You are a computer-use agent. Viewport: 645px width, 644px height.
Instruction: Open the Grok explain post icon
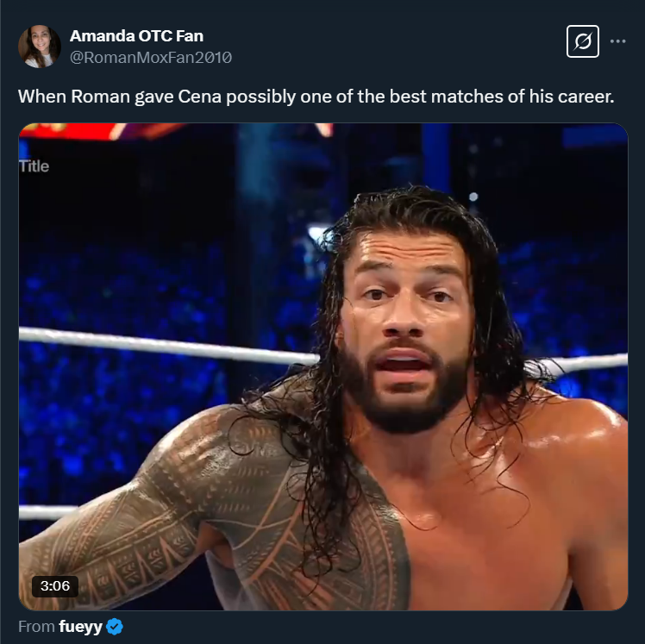point(582,41)
